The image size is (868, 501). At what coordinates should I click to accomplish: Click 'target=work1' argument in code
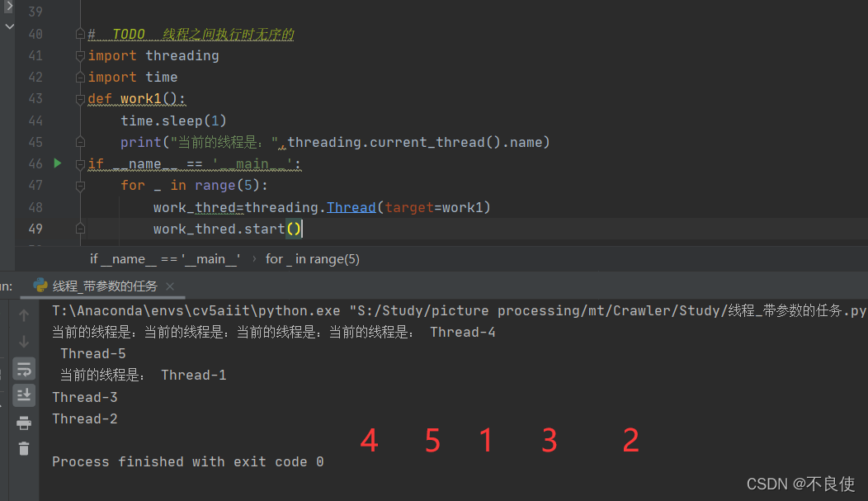[x=434, y=208]
